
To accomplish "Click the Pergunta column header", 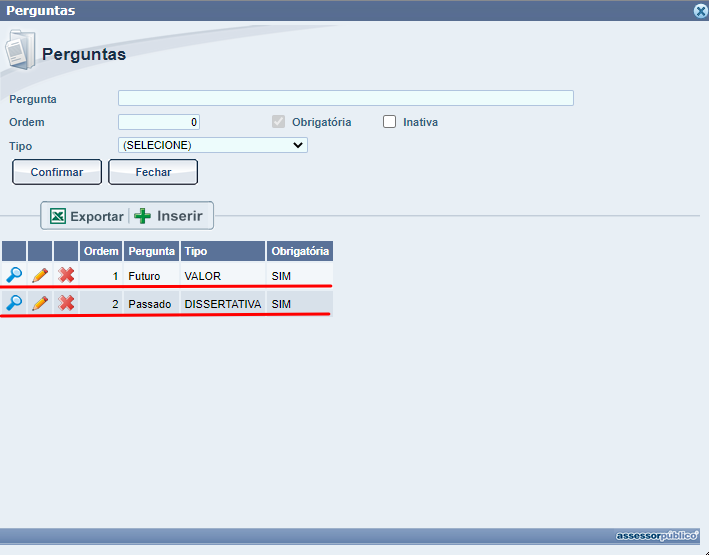I will click(151, 251).
